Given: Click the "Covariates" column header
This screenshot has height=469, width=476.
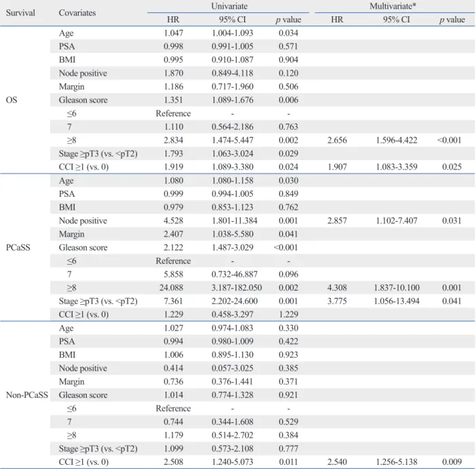Looking at the screenshot, I should pos(77,13).
